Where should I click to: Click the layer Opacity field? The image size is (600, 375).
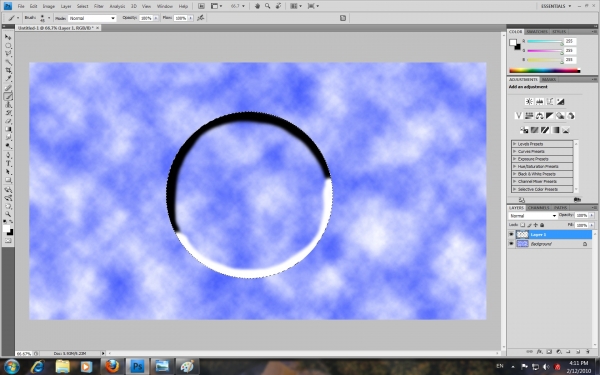point(581,215)
